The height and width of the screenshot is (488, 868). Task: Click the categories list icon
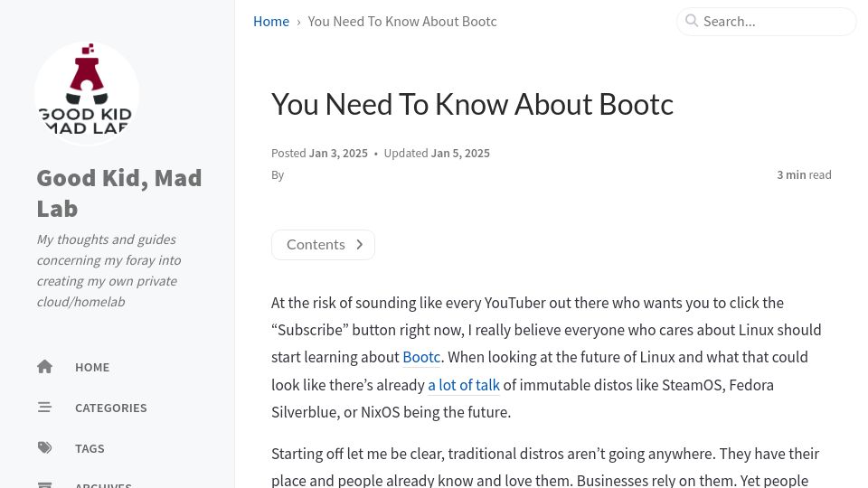pos(45,408)
